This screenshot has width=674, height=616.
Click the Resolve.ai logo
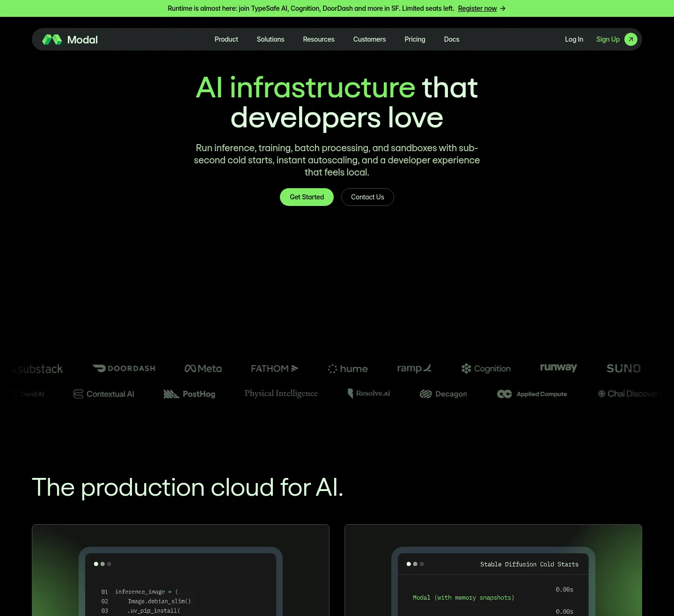click(369, 393)
